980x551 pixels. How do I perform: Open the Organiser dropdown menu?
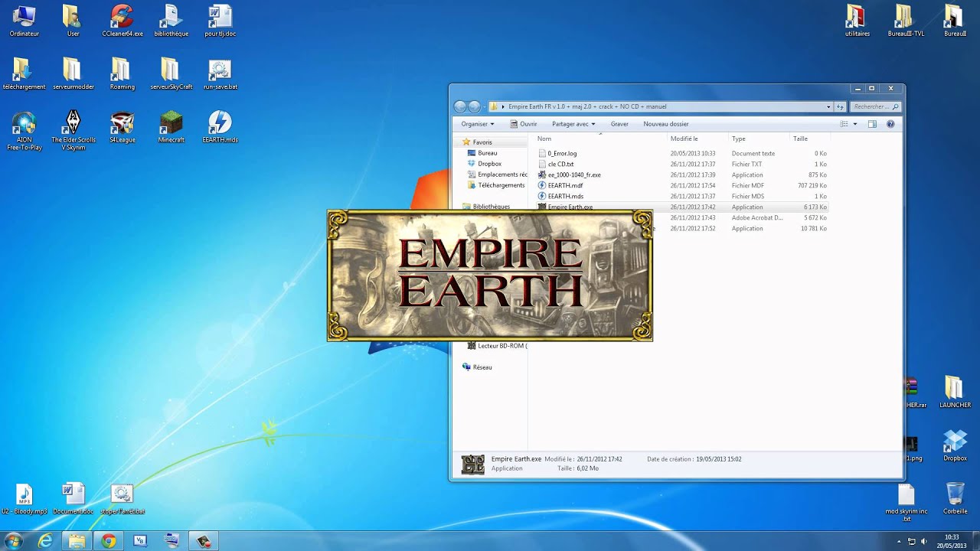click(476, 123)
